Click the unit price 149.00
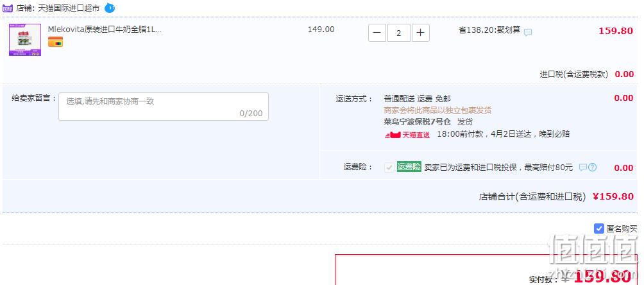Viewport: 644px width, 285px height. (321, 30)
